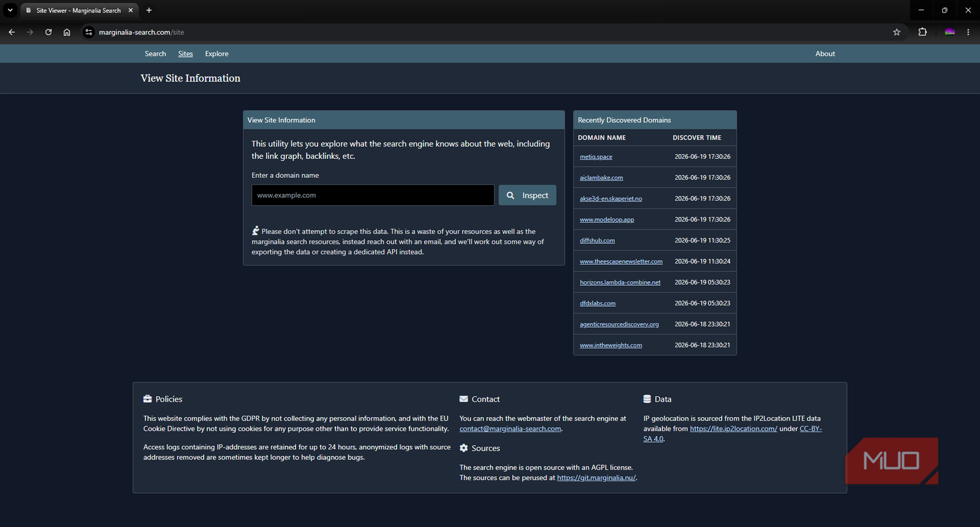Reload the page with the refresh icon

(x=48, y=32)
